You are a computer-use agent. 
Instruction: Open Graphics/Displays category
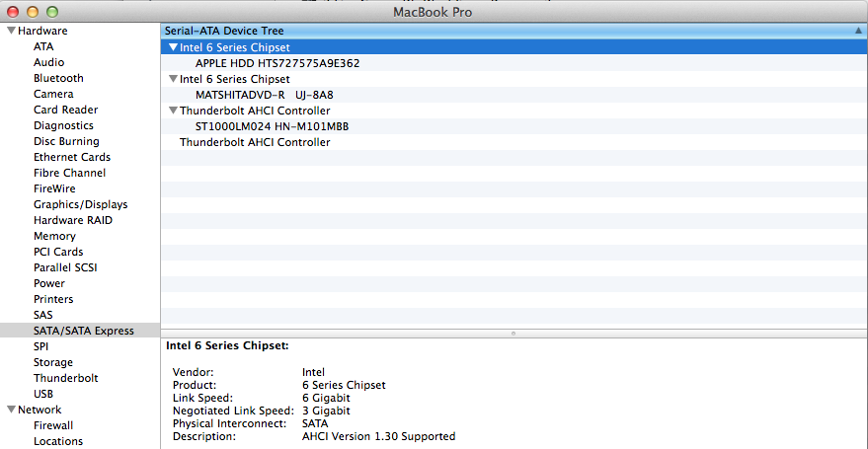80,204
